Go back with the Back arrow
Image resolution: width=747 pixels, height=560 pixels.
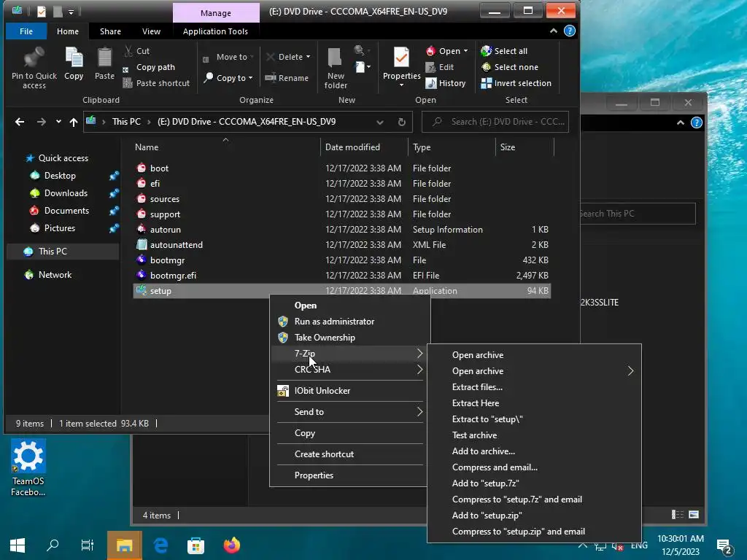[x=20, y=122]
